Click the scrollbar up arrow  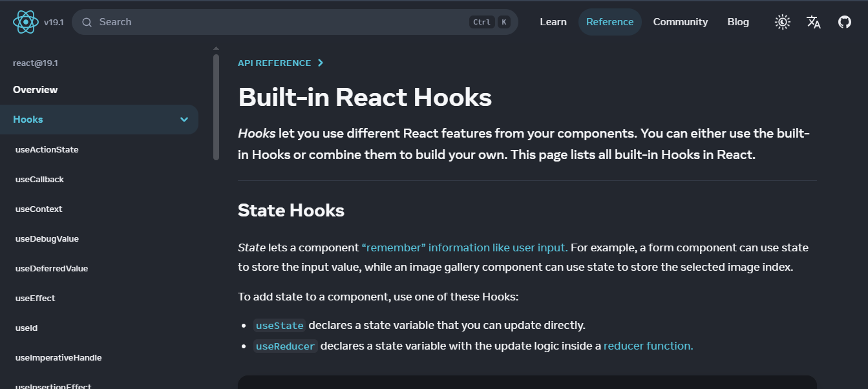pos(217,48)
